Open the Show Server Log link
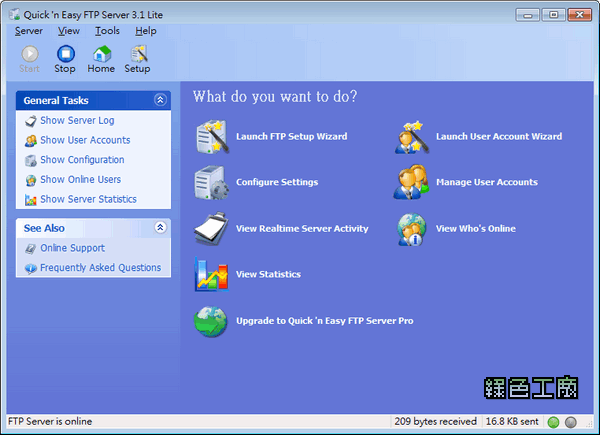This screenshot has width=600, height=435. coord(77,121)
